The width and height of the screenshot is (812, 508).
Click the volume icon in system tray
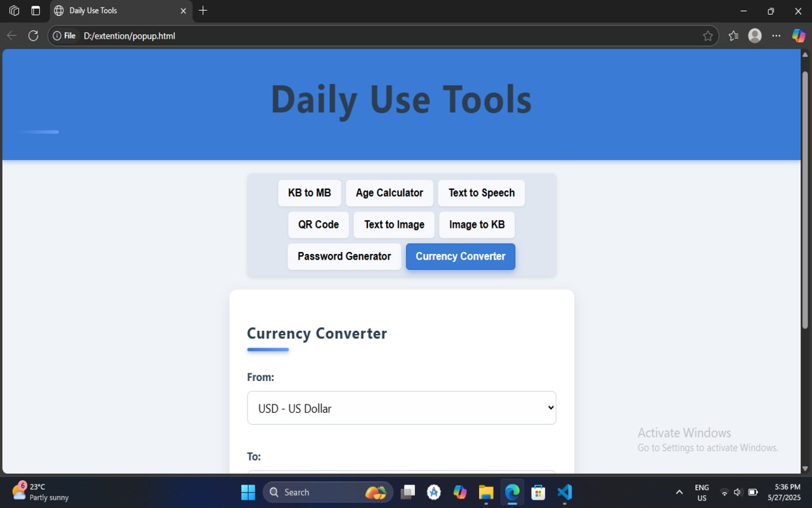click(x=737, y=491)
